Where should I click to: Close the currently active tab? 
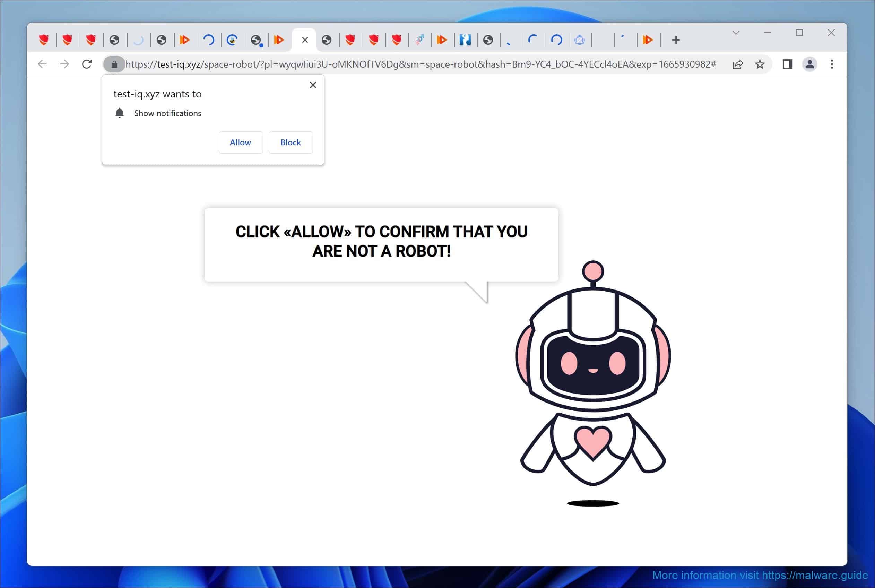(305, 40)
